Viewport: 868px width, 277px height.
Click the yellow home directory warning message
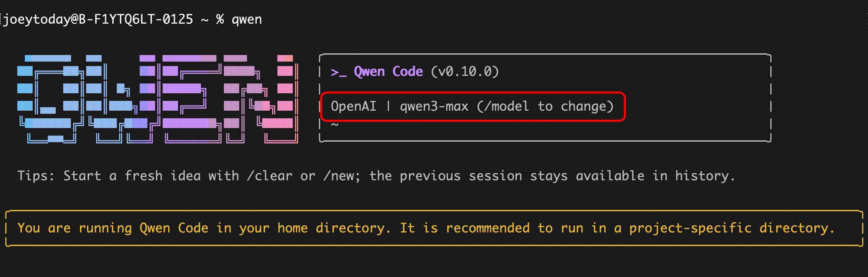426,228
